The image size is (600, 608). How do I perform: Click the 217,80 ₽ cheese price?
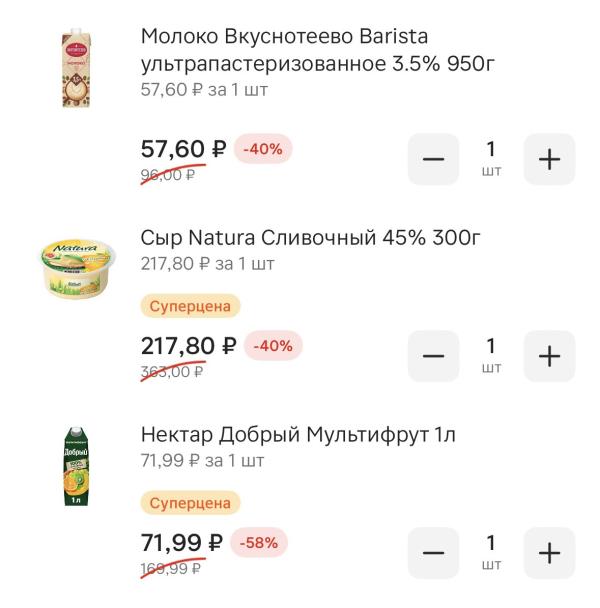click(188, 346)
